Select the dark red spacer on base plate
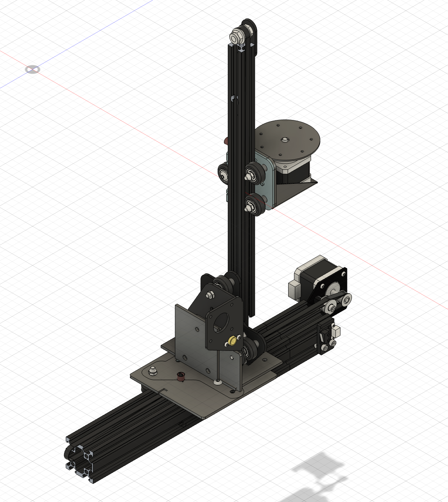The height and width of the screenshot is (502, 448). (x=181, y=376)
